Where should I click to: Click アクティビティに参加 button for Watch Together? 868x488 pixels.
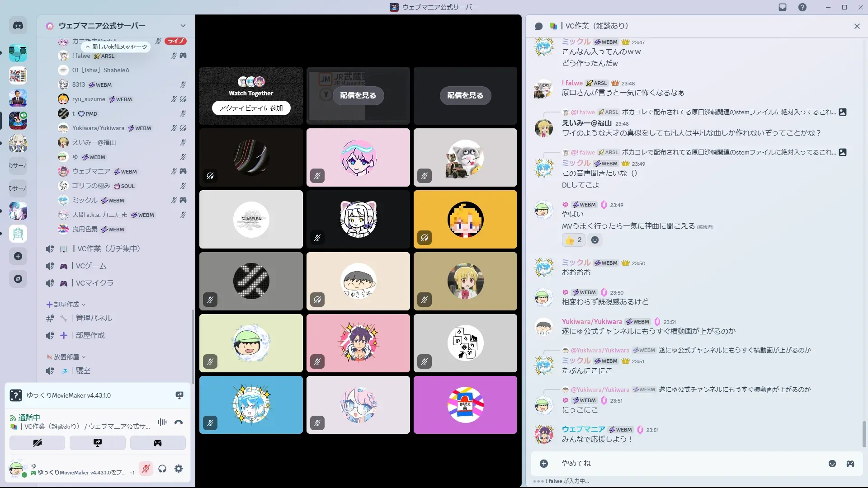click(251, 108)
